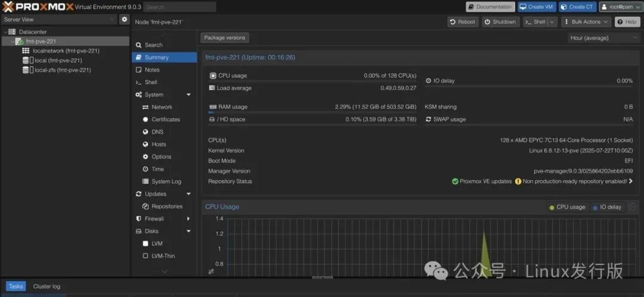The width and height of the screenshot is (644, 297).
Task: Collapse the fmt-pve-221 node tree arrow
Action: click(x=13, y=42)
